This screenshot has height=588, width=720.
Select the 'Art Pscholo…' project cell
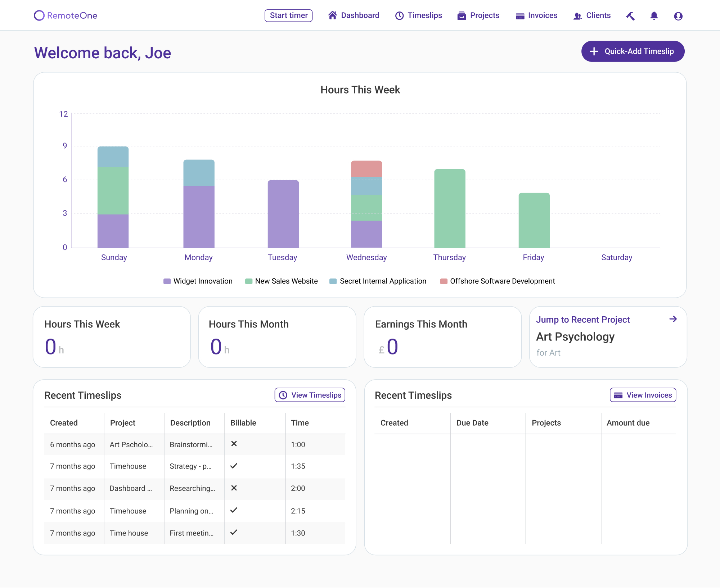(x=131, y=445)
